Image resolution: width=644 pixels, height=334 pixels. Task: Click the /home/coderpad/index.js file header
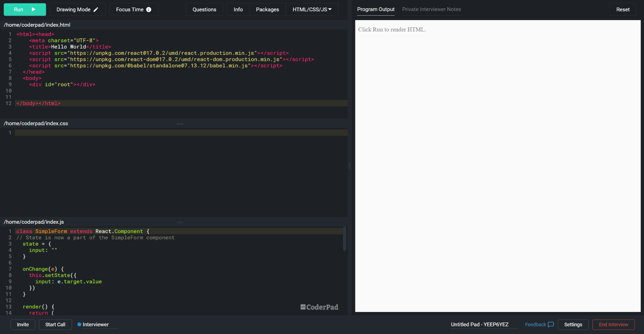tap(34, 222)
